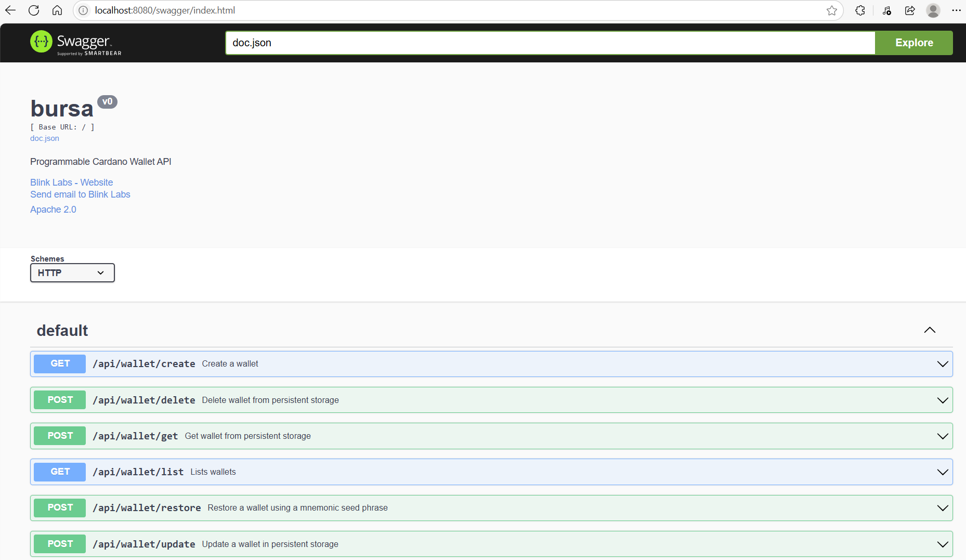Collapse the default endpoints section

(930, 330)
